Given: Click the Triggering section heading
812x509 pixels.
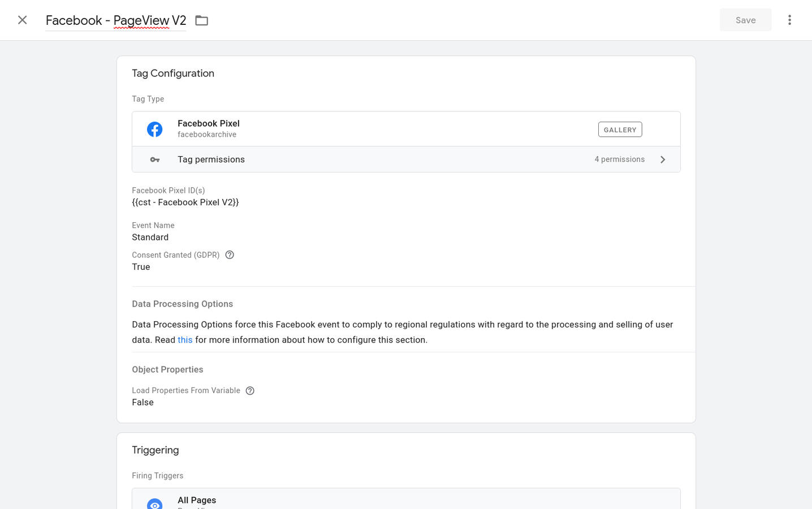Looking at the screenshot, I should (x=156, y=450).
